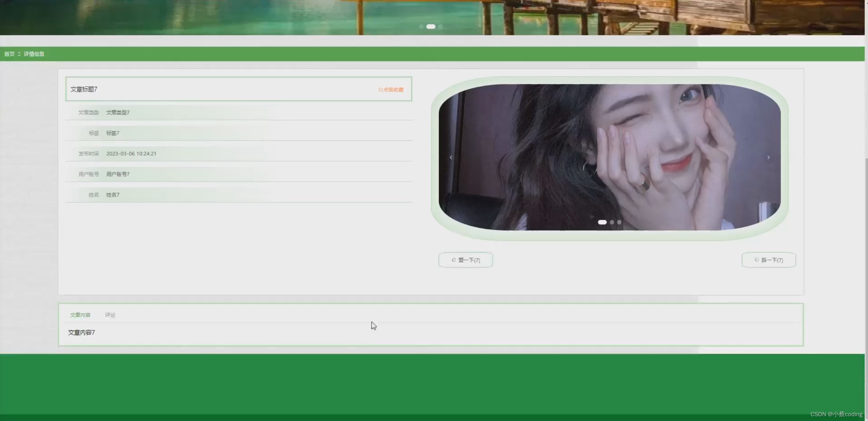Select first dot of top banner carousel
868x421 pixels.
[421, 27]
